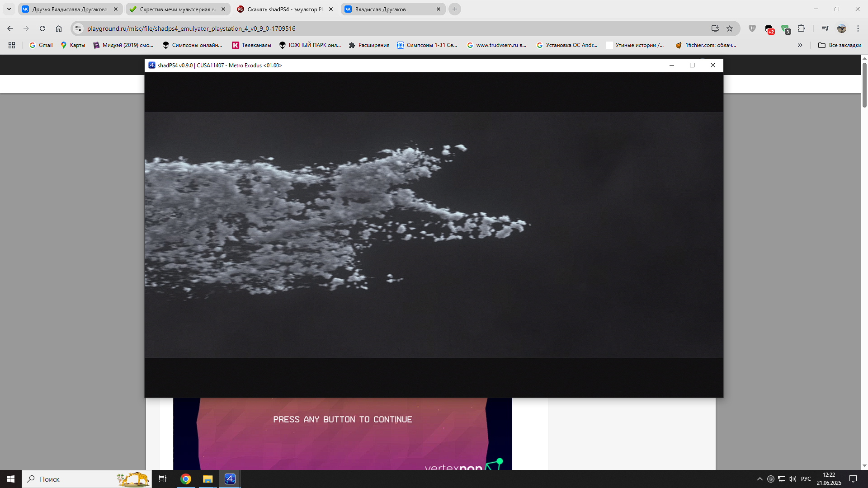Show hidden system tray icons
This screenshot has width=868, height=488.
pyautogui.click(x=760, y=479)
